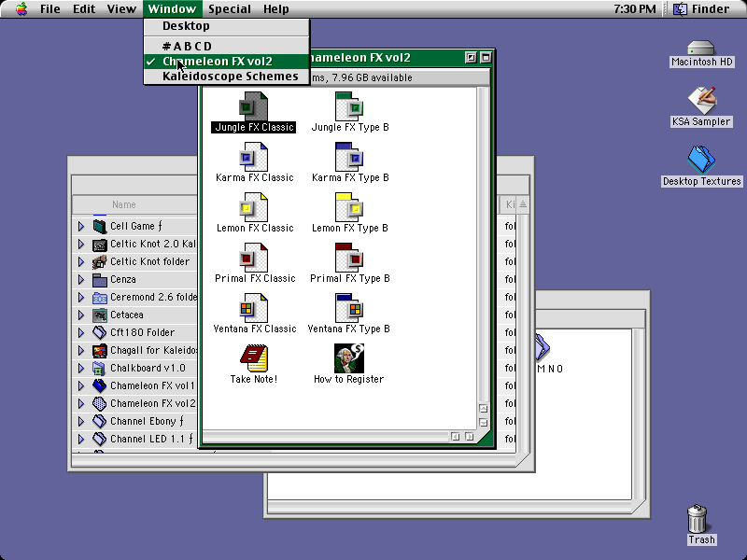Select the Ventana FX Classic icon

253,308
